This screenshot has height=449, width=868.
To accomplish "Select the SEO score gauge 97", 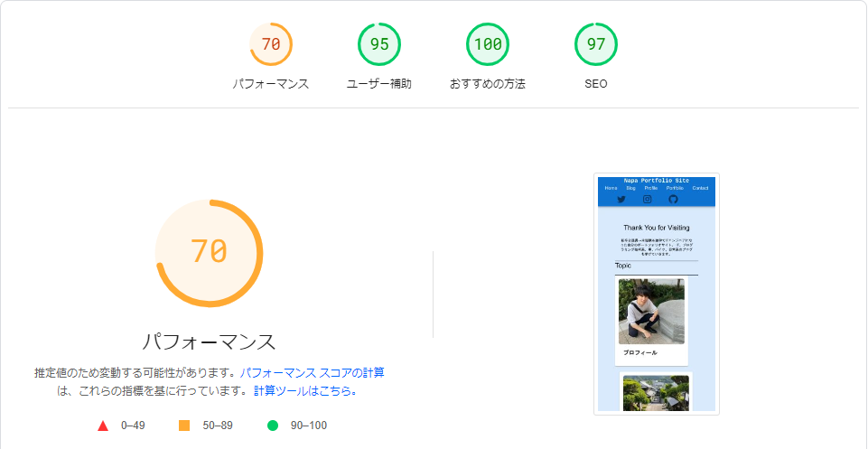I will point(595,44).
